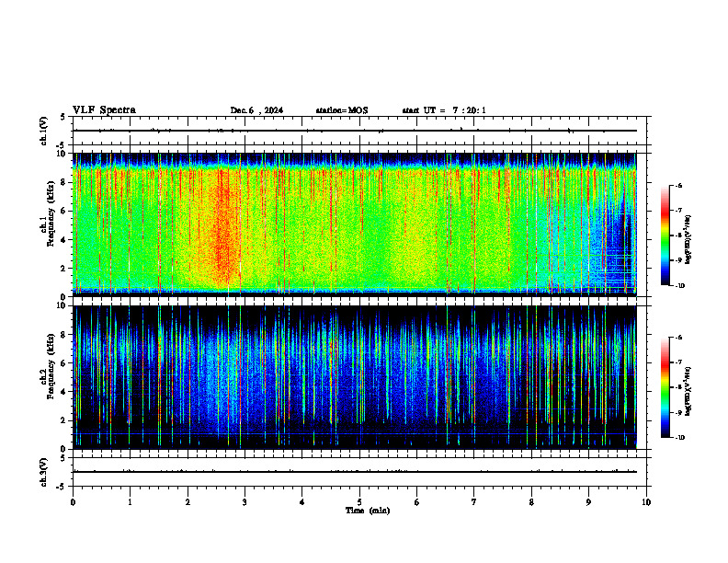This screenshot has width=728, height=563.
Task: Click inside the ch.1 spectrogram panel
Action: click(354, 224)
